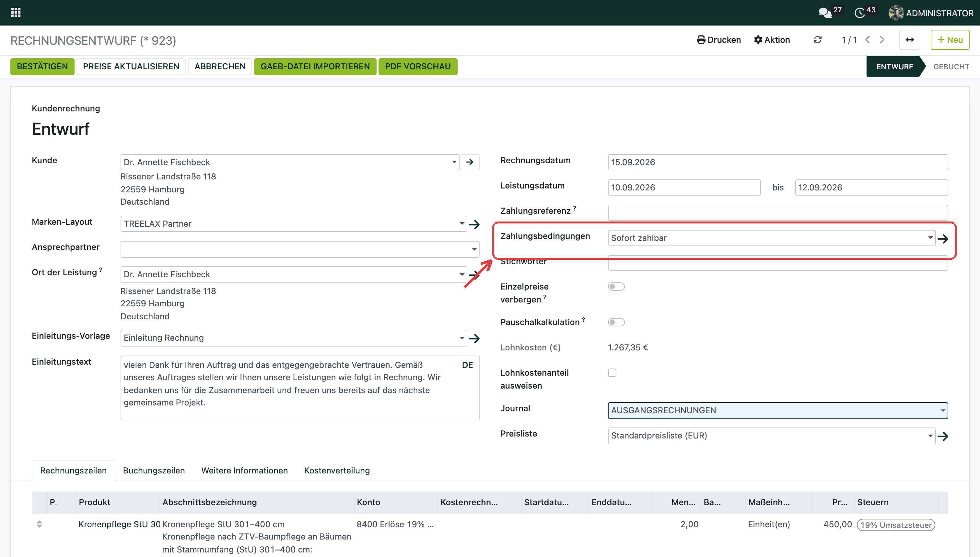Image resolution: width=980 pixels, height=557 pixels.
Task: Expand the Ansprechpartner dropdown
Action: (x=474, y=249)
